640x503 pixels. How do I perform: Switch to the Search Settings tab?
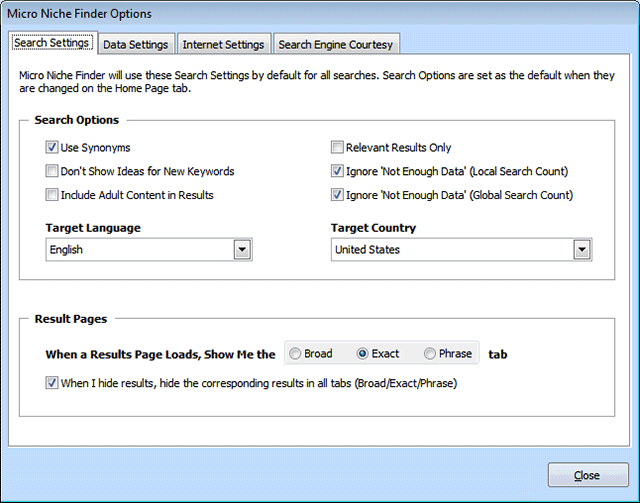pyautogui.click(x=52, y=43)
